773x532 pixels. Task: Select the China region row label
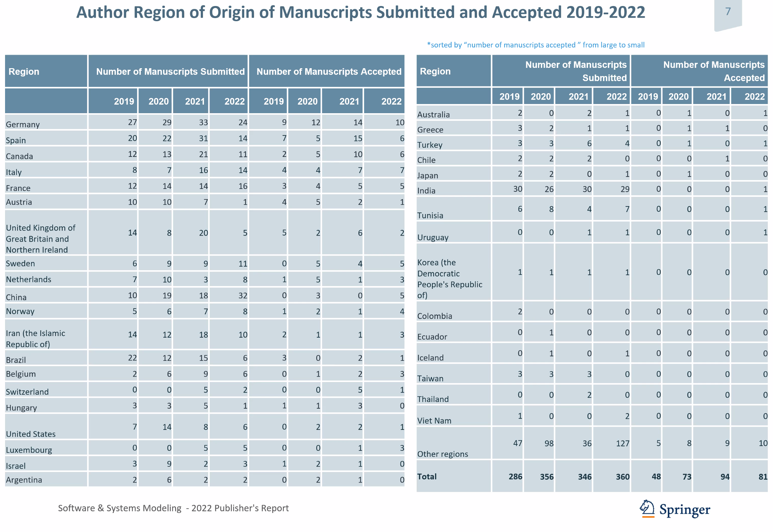(46, 295)
